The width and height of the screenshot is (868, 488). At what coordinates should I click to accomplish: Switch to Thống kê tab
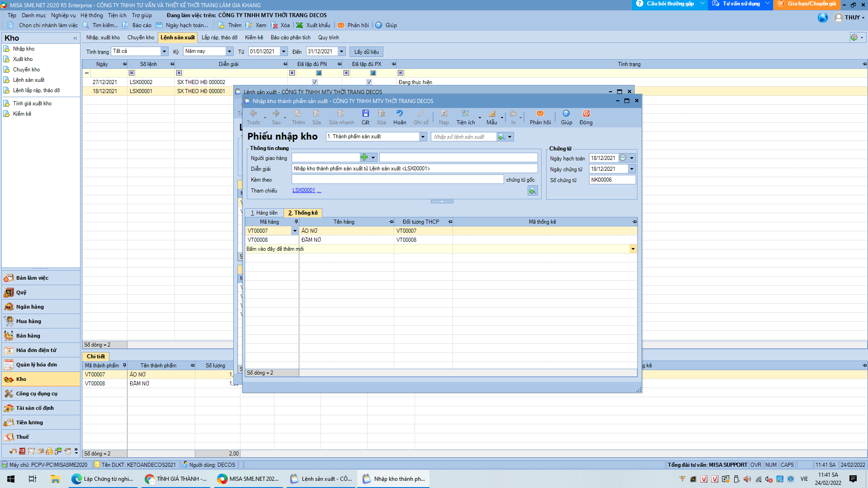coord(303,213)
